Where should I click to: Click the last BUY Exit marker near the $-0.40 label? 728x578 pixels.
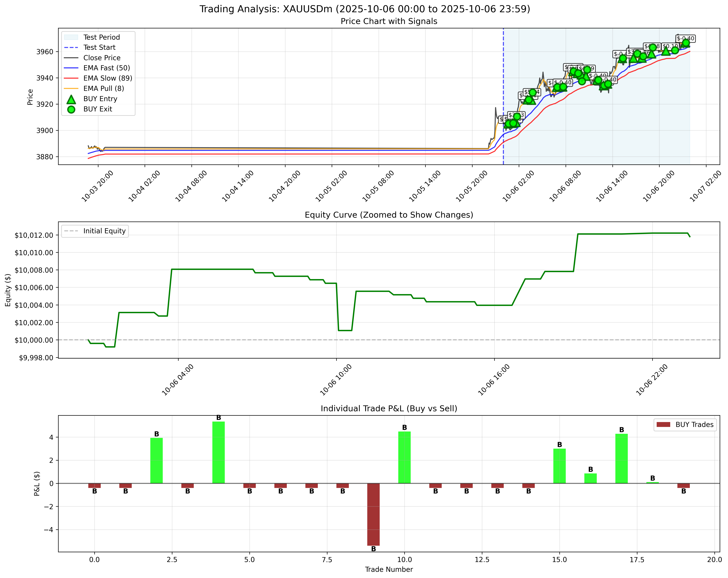(x=686, y=43)
